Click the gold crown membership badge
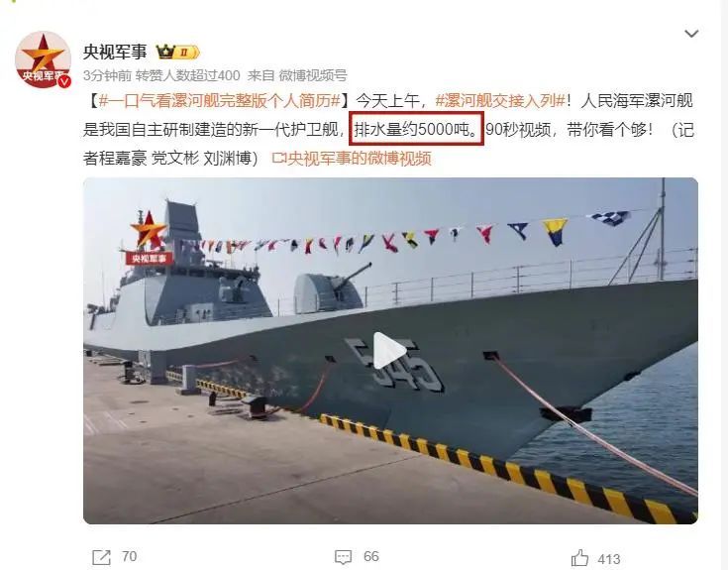 tap(177, 52)
